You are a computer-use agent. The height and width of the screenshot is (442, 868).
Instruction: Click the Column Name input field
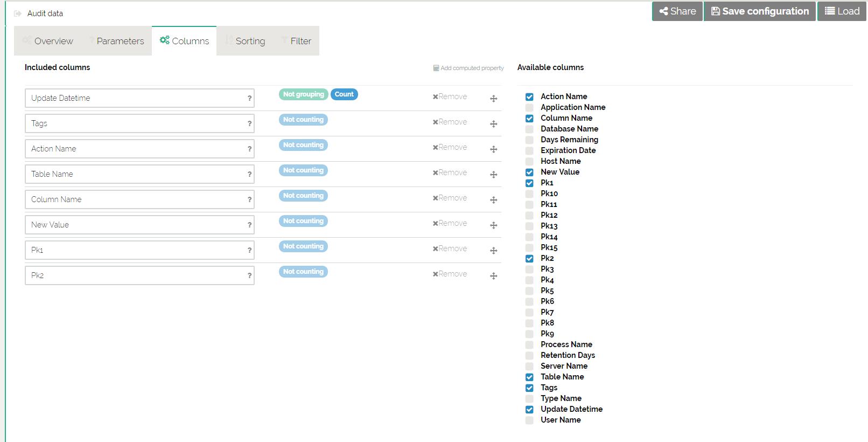coord(135,199)
